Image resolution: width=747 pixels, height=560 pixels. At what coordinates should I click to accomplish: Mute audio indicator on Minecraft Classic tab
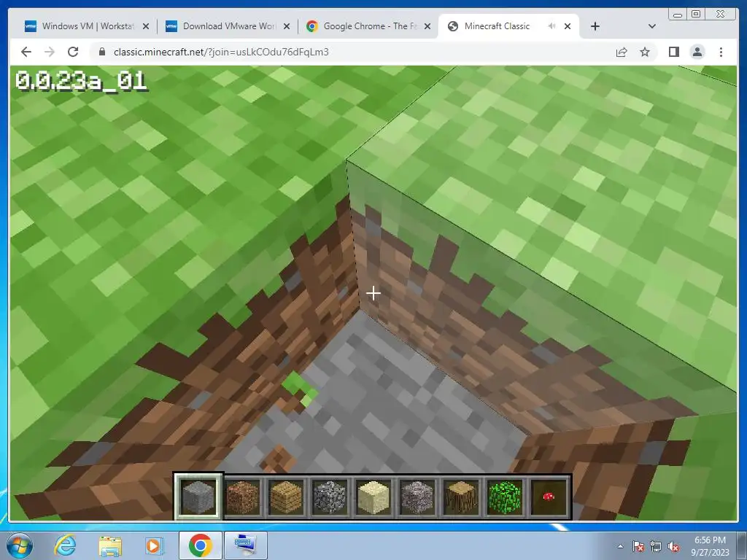[x=551, y=26]
